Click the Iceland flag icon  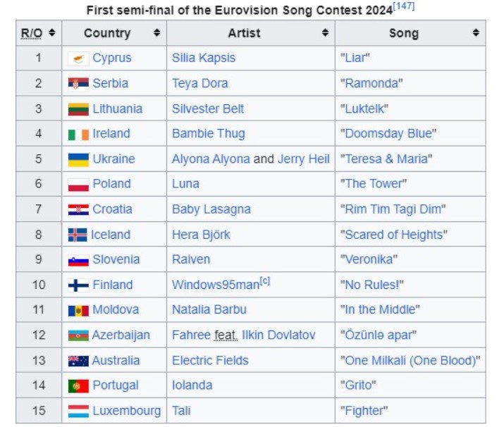(78, 235)
